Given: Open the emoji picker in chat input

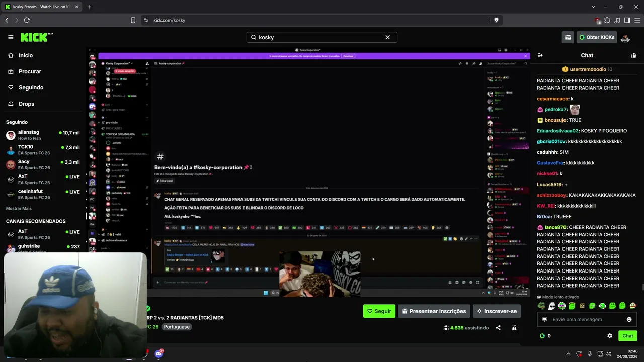Looking at the screenshot, I should (x=629, y=319).
